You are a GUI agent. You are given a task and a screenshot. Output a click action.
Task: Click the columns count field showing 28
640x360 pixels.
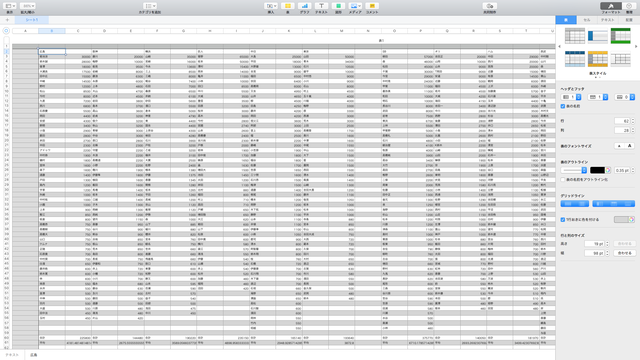tap(622, 130)
